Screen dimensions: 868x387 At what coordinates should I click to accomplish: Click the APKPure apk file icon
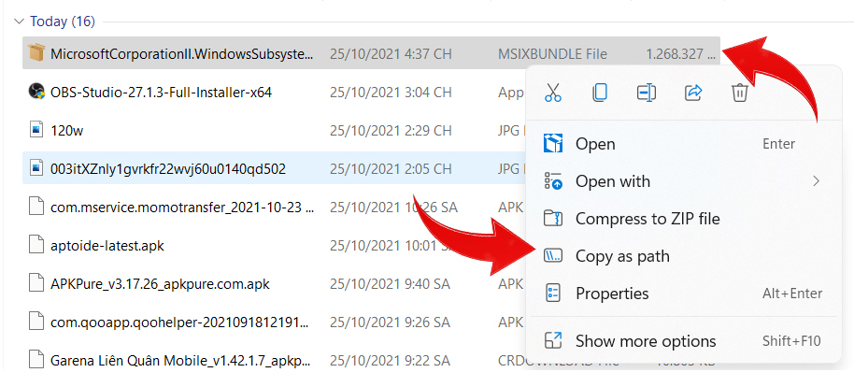(x=36, y=284)
